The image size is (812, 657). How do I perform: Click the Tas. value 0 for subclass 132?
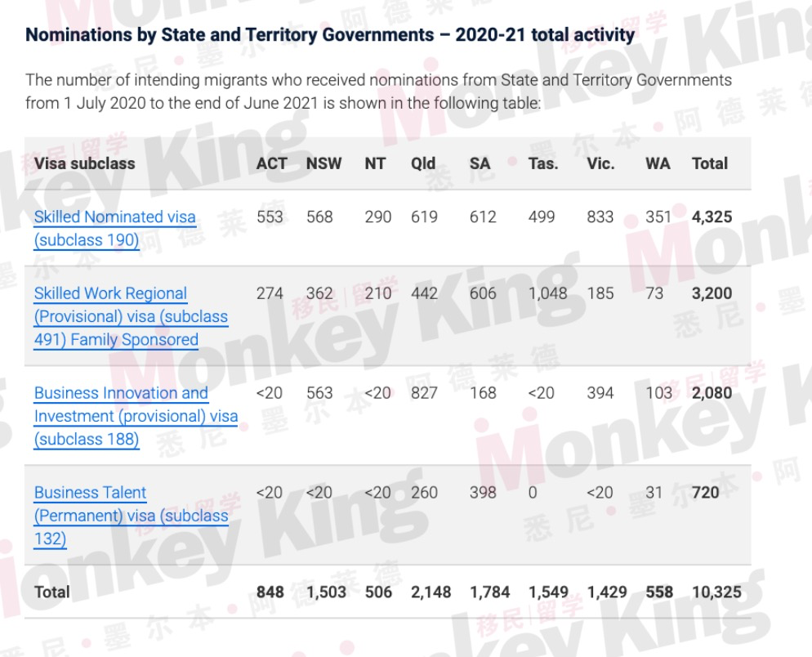pyautogui.click(x=533, y=492)
